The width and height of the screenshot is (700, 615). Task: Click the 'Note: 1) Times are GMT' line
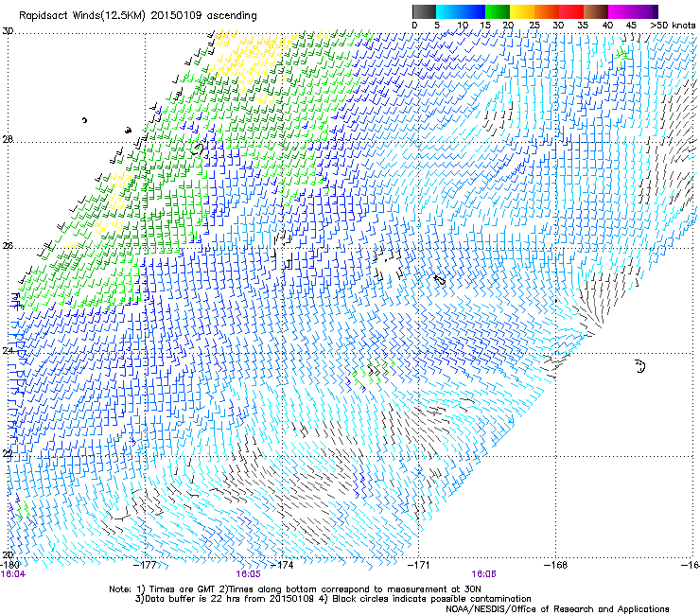click(295, 589)
